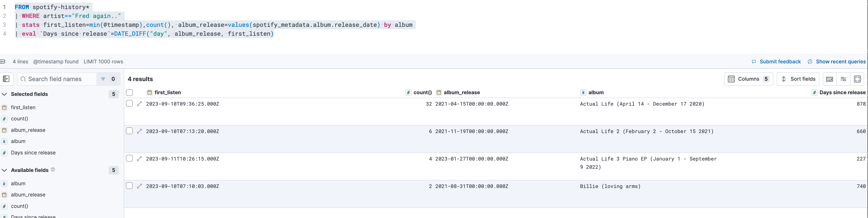Expand the Billie (loving arms) row details
Viewport: 868px width, 218px height.
(x=139, y=186)
